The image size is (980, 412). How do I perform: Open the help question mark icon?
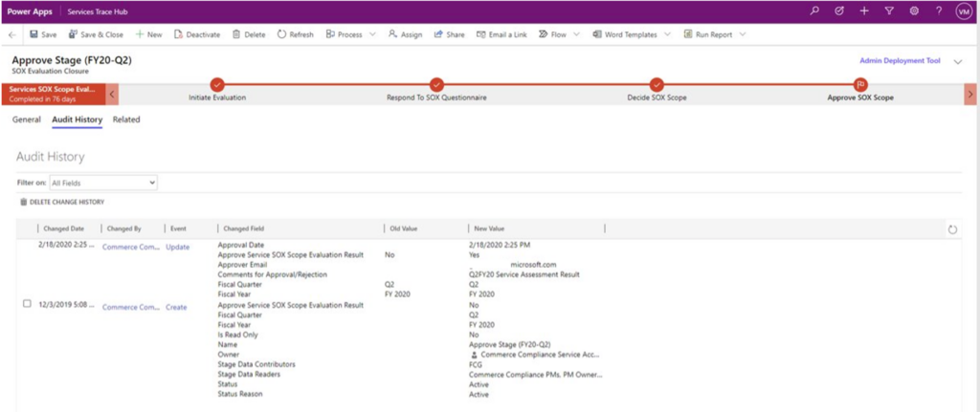pyautogui.click(x=939, y=11)
